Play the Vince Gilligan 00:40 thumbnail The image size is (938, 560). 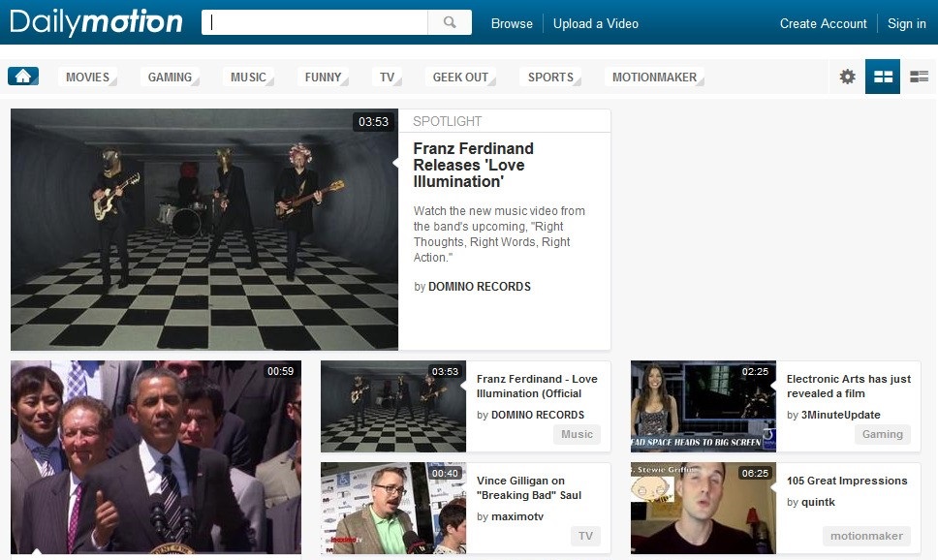click(x=393, y=508)
